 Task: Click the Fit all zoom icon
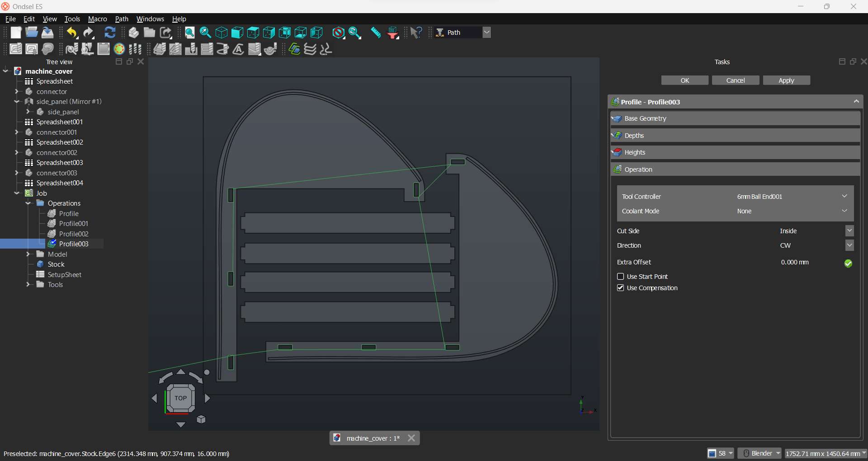click(x=190, y=33)
